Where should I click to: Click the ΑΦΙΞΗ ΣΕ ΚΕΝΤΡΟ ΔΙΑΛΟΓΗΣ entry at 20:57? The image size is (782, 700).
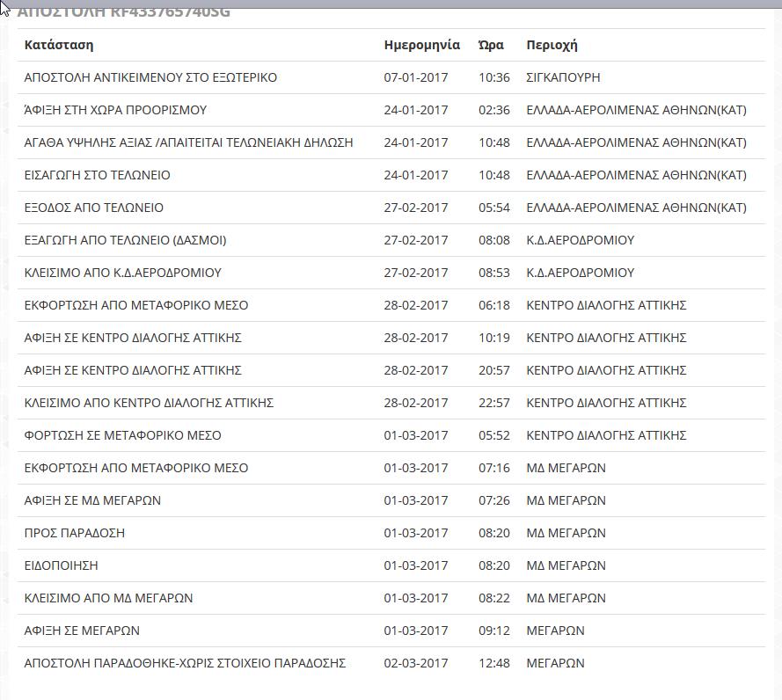[133, 370]
